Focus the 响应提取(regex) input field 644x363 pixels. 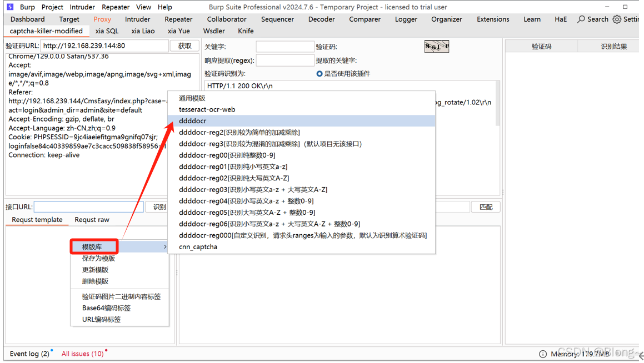(x=284, y=60)
